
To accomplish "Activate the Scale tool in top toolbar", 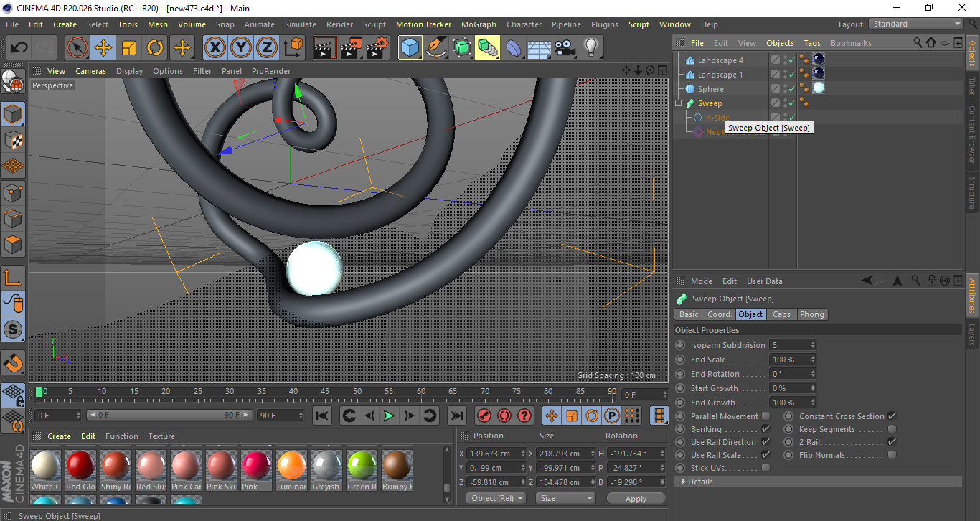I will coord(129,48).
